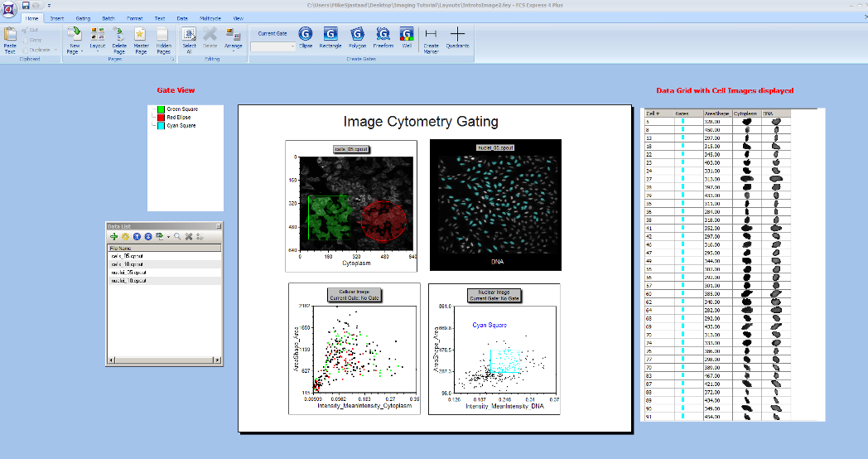Switch to the Multicycle ribbon tab

210,18
